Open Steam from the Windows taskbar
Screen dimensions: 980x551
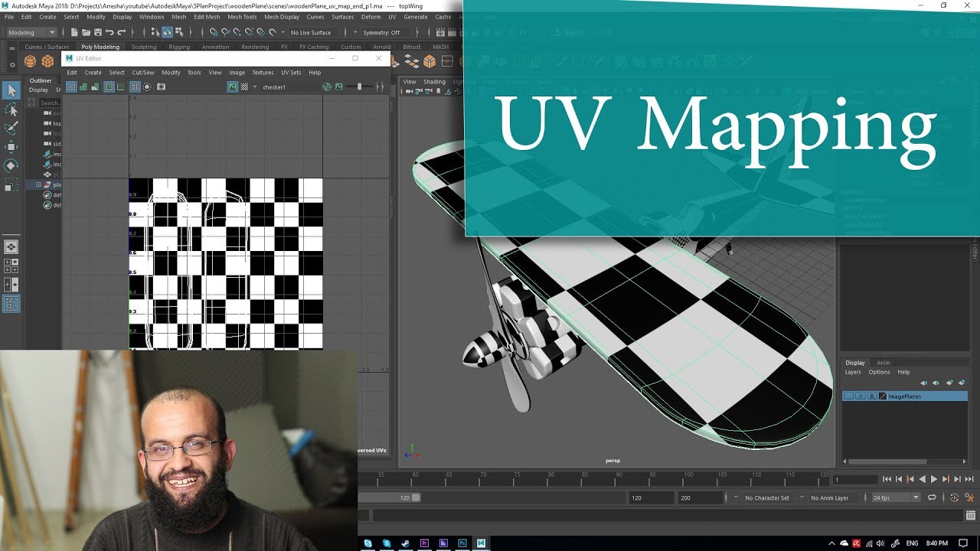(x=406, y=543)
